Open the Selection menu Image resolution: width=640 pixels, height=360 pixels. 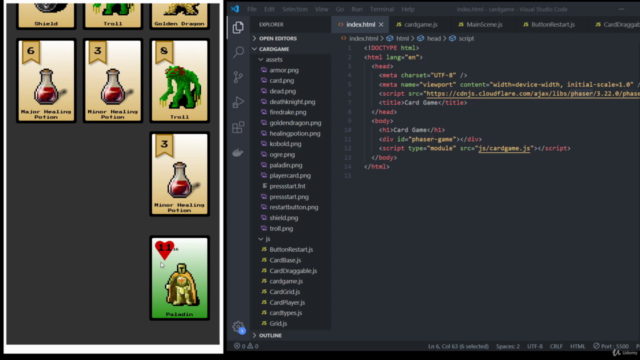[x=295, y=9]
